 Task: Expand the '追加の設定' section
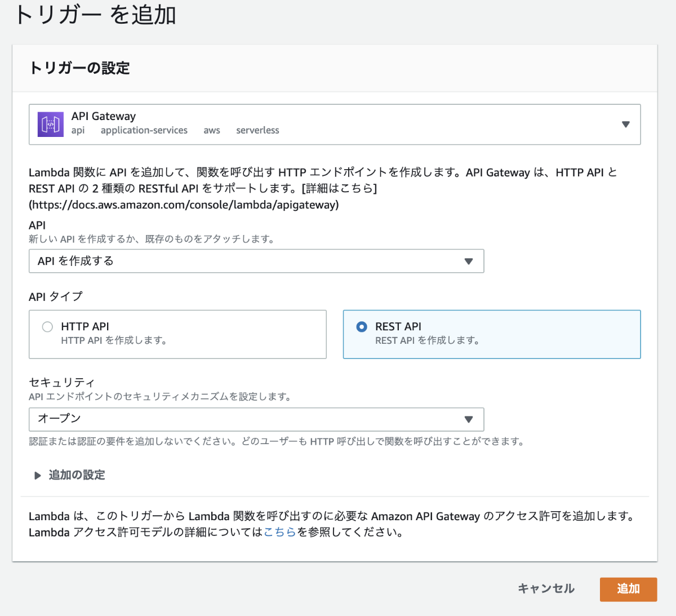pos(70,475)
